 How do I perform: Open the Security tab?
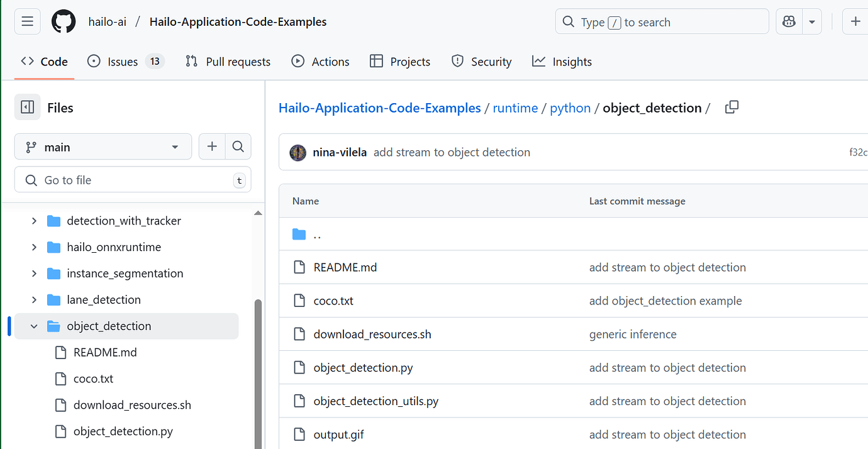coord(481,62)
